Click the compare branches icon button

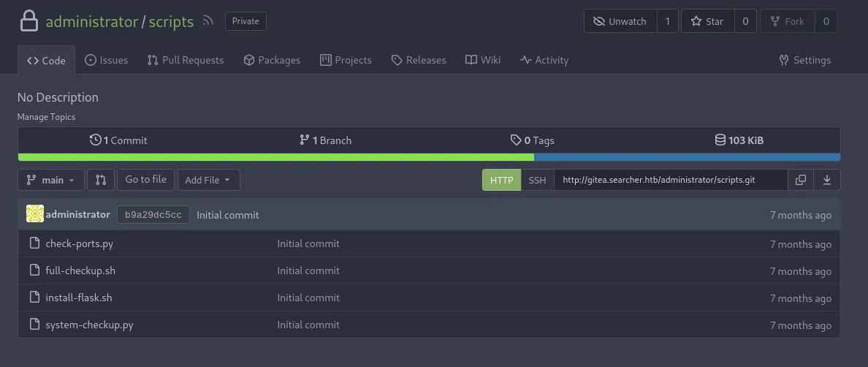(101, 180)
